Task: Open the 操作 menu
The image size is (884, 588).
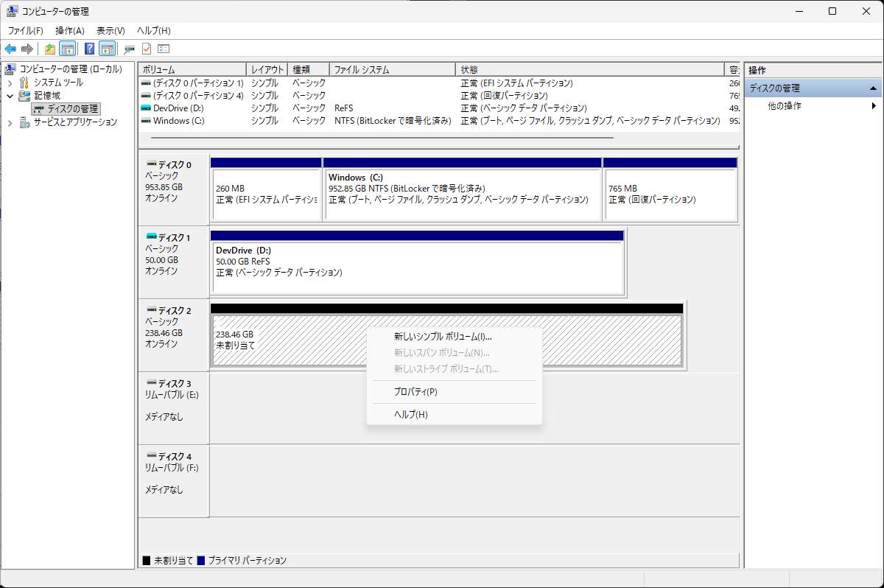Action: (68, 30)
